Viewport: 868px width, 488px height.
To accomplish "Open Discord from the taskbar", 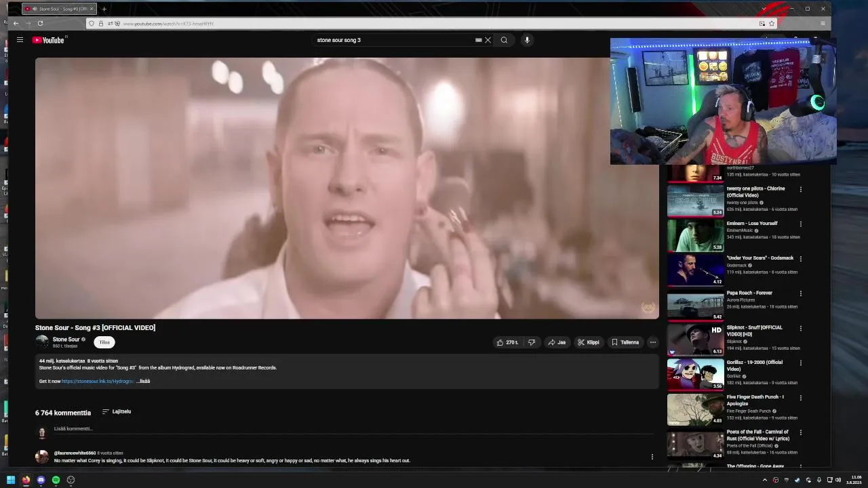I will coord(41,480).
